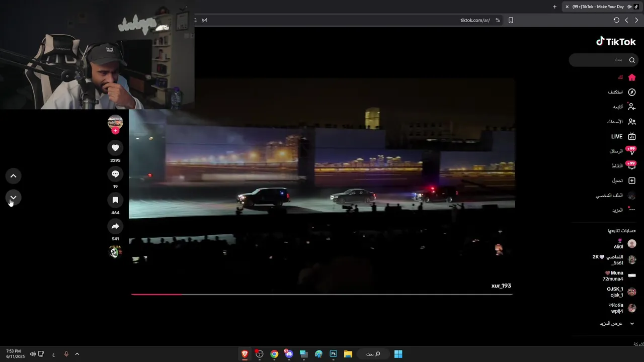The image size is (644, 362).
Task: Click the browser back arrow
Action: point(636,20)
